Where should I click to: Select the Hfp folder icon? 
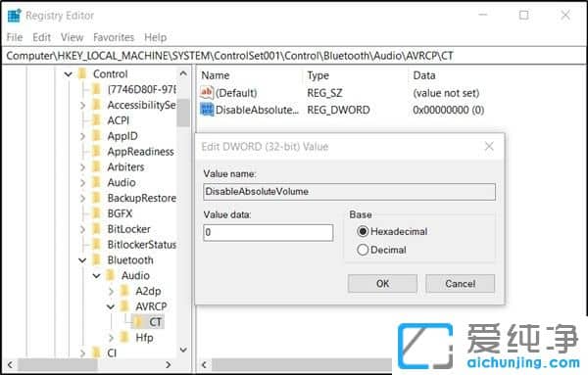[124, 337]
